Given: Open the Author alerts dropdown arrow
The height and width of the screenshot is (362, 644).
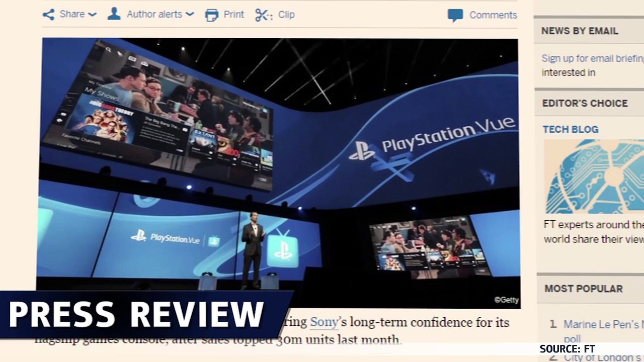Looking at the screenshot, I should pyautogui.click(x=190, y=15).
